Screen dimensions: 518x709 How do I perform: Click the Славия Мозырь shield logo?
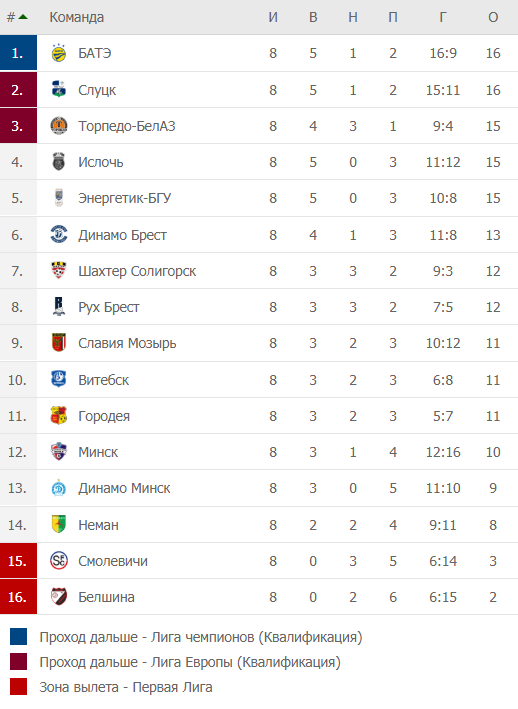[59, 343]
